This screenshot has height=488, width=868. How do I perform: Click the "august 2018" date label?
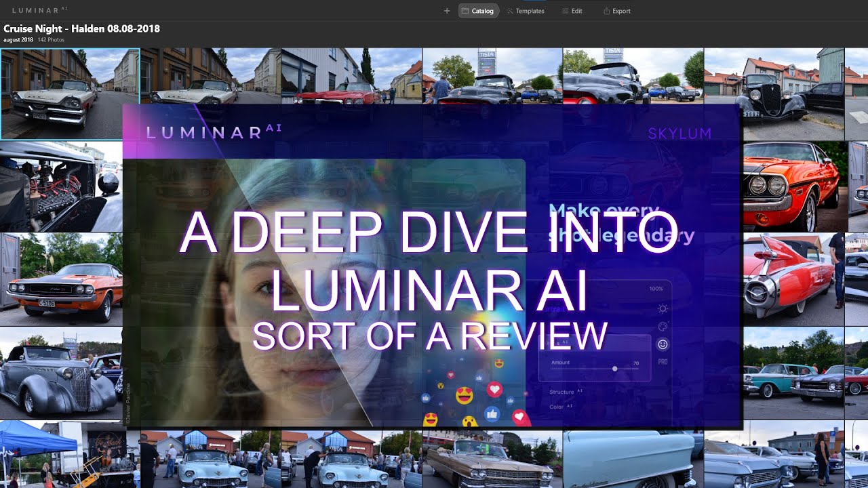coord(18,40)
